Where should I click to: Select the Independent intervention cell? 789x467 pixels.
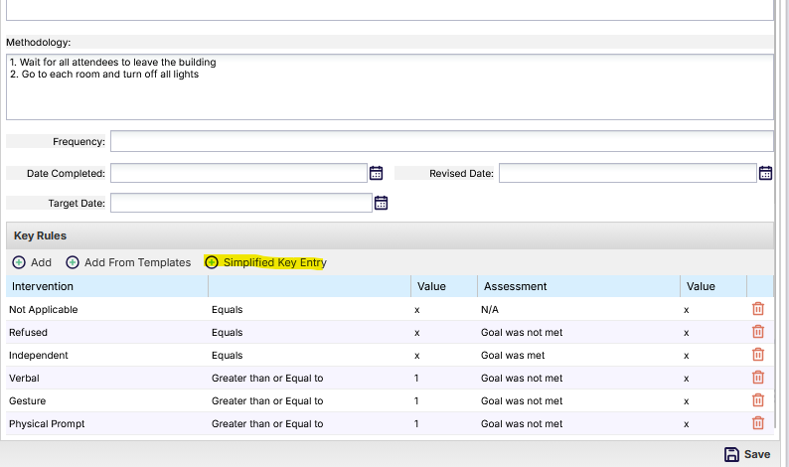tap(38, 355)
